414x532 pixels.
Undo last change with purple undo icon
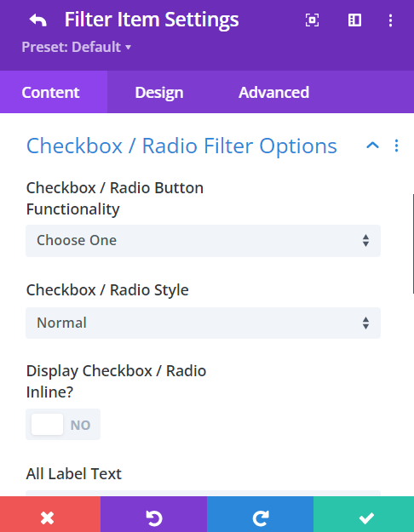(x=154, y=514)
